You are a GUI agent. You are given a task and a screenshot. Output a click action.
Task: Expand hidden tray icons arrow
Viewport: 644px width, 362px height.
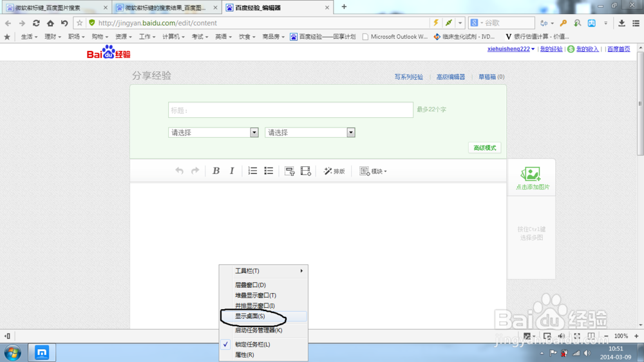pos(542,354)
